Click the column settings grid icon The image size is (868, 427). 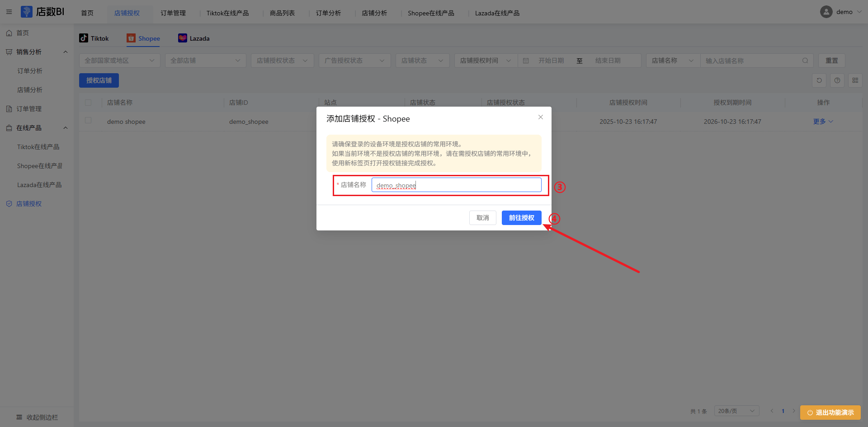click(x=855, y=80)
